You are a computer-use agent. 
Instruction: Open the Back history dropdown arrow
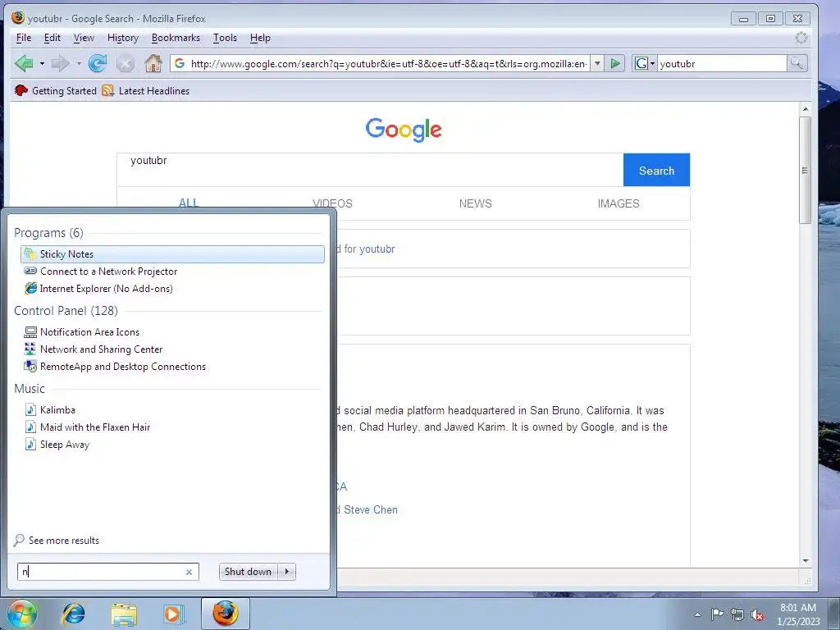(42, 64)
